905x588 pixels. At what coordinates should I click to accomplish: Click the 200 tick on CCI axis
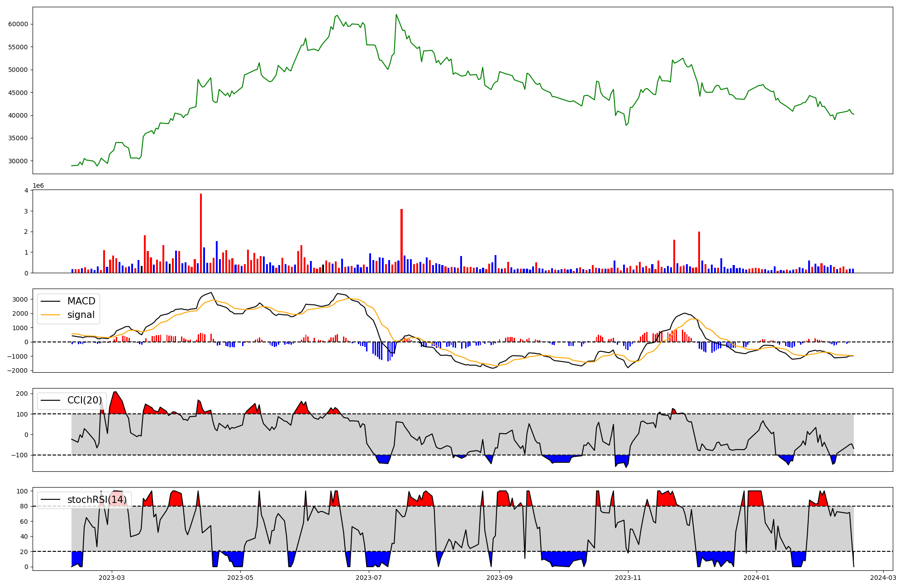(x=22, y=394)
